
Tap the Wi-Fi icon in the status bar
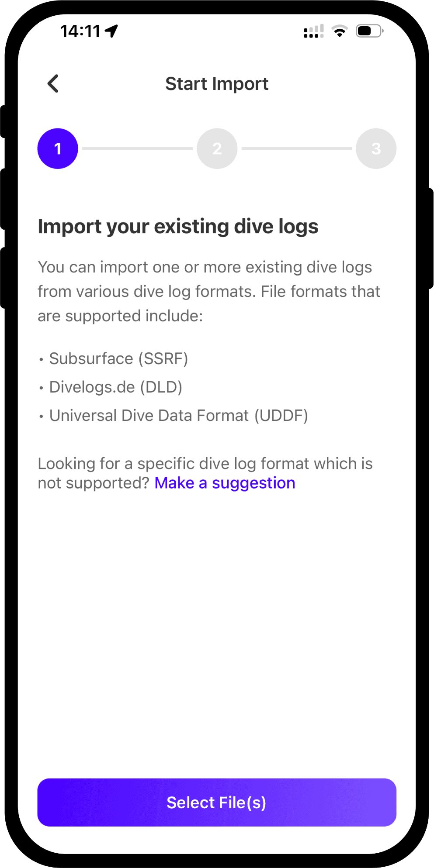[x=339, y=31]
